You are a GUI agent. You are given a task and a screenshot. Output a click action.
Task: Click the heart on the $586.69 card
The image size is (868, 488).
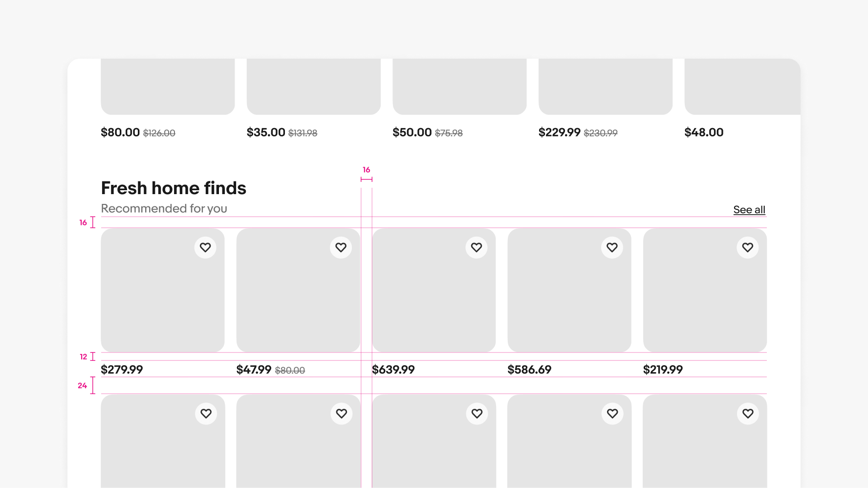[612, 247]
